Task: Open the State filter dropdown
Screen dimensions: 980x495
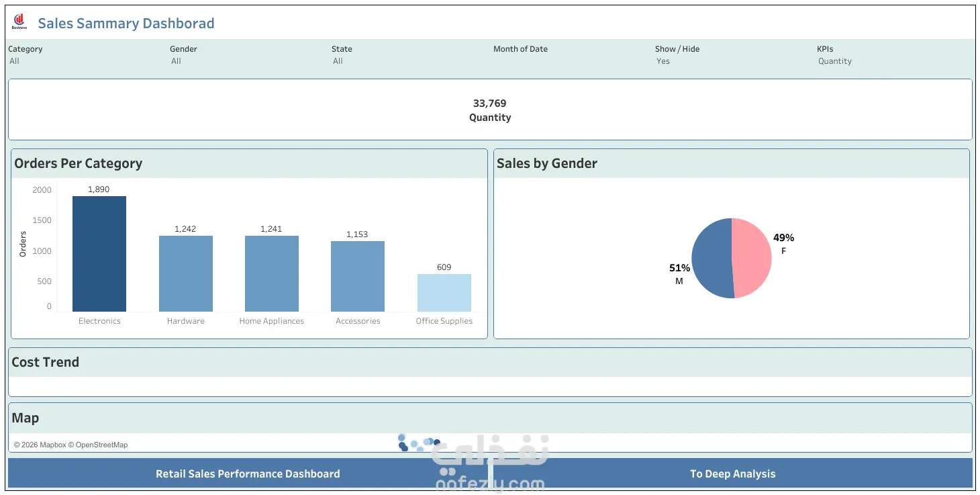Action: coord(408,61)
